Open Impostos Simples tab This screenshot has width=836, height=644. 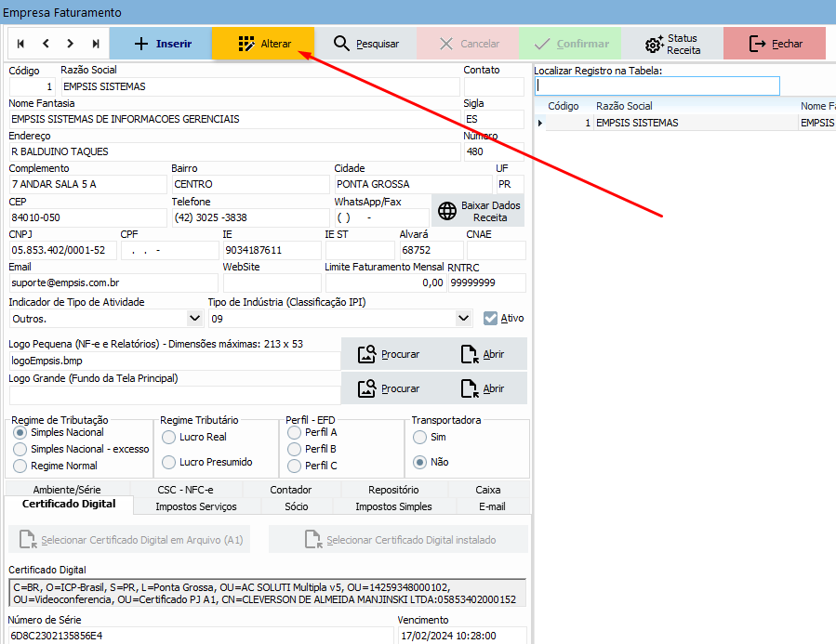(393, 506)
